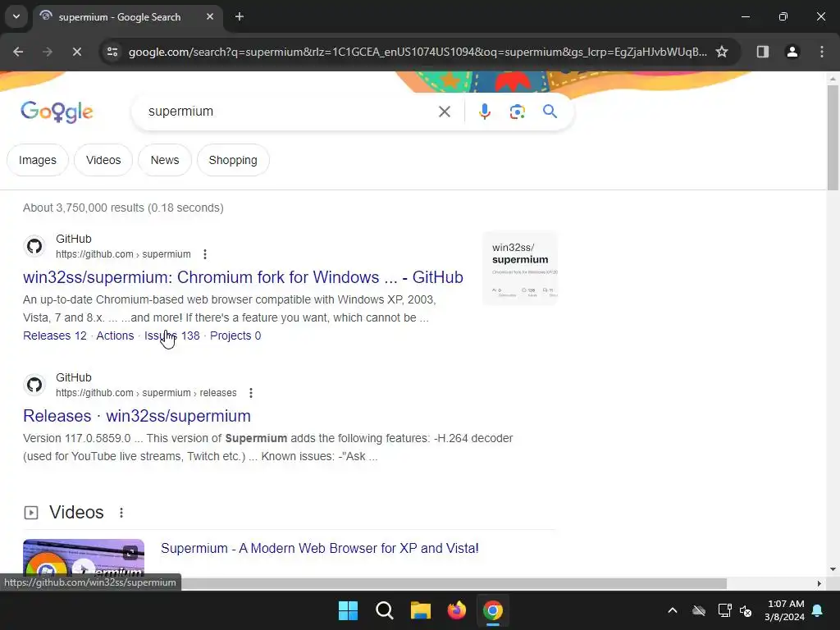Open more options for releases result

pos(251,393)
